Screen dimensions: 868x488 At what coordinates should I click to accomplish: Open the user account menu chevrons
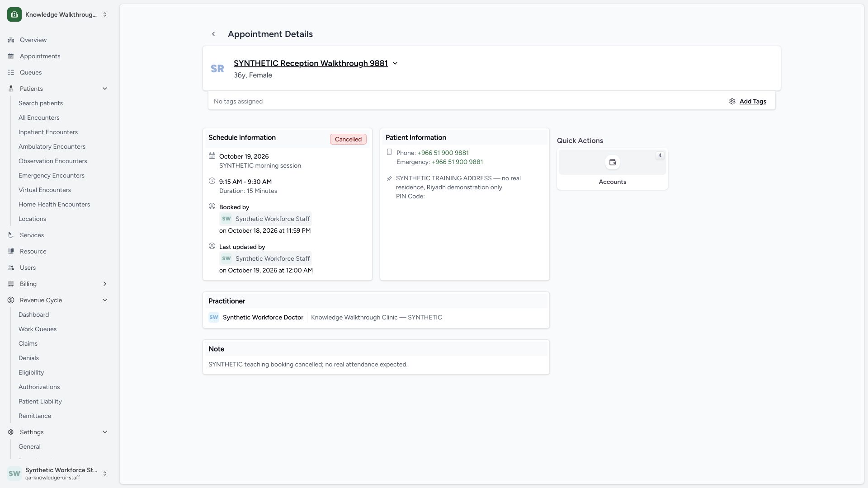pyautogui.click(x=105, y=474)
